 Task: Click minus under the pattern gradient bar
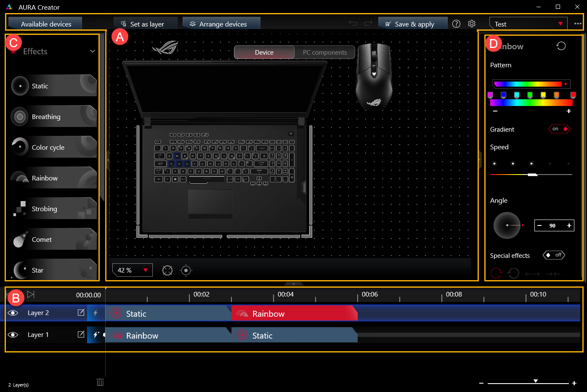point(495,111)
